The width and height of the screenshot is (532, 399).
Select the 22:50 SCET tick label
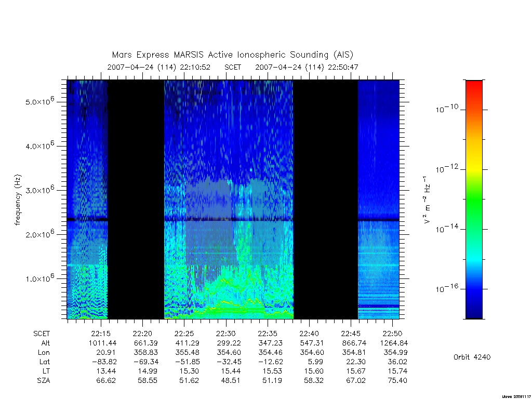tap(393, 334)
